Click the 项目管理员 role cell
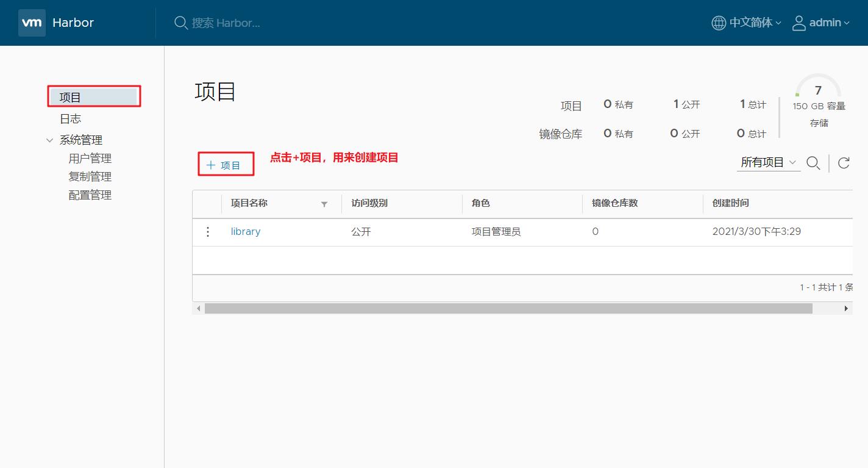Viewport: 868px width, 468px height. [496, 232]
